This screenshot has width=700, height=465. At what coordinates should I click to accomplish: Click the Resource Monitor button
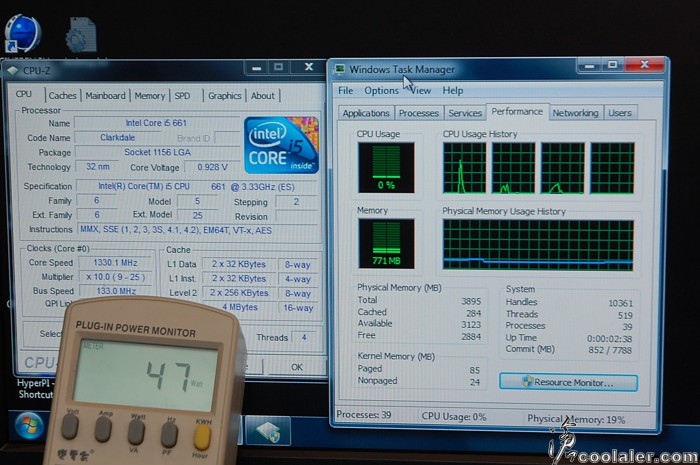point(568,382)
